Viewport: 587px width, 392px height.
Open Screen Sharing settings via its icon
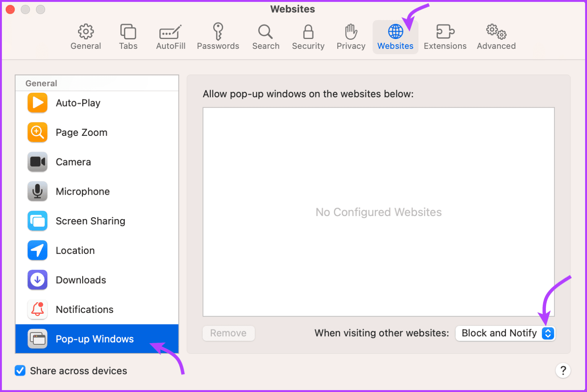(x=37, y=221)
